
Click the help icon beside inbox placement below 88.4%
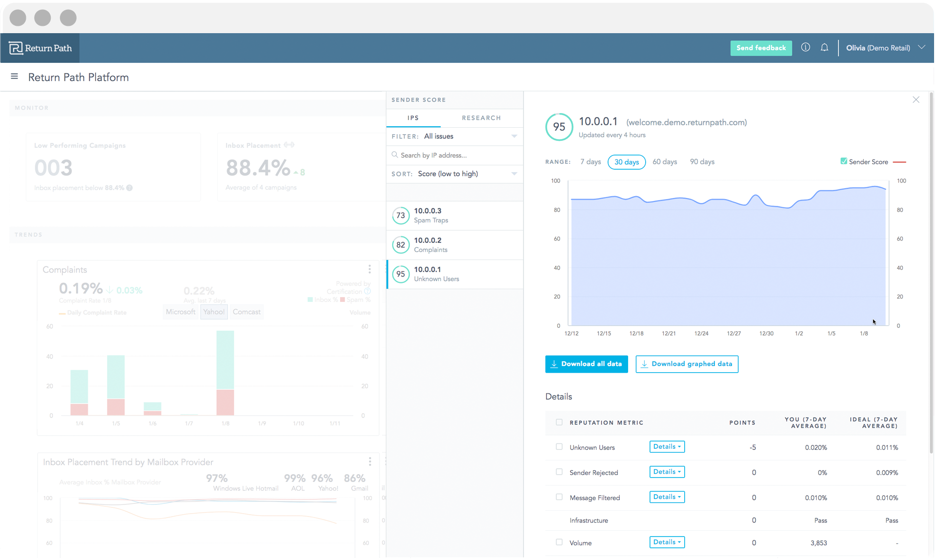[x=129, y=188]
